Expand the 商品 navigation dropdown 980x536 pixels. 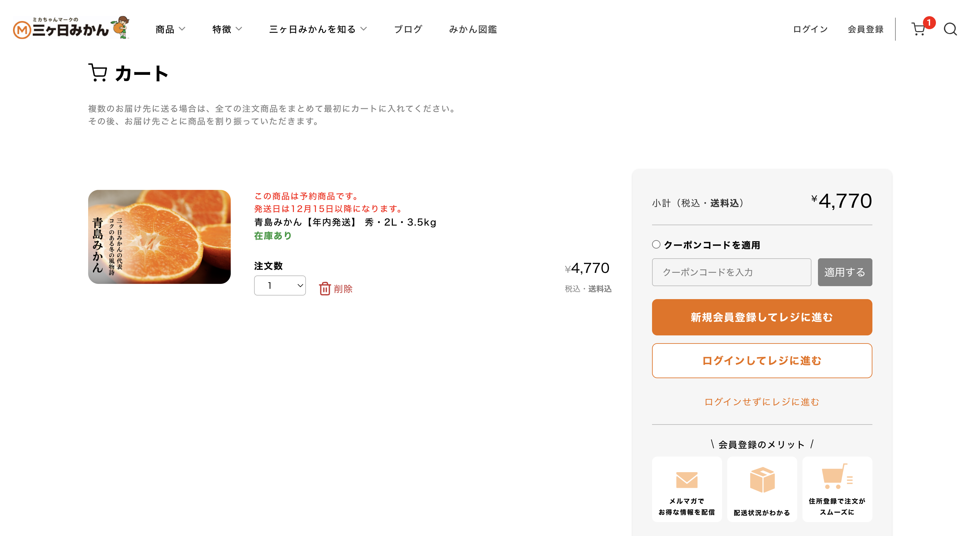(x=169, y=29)
